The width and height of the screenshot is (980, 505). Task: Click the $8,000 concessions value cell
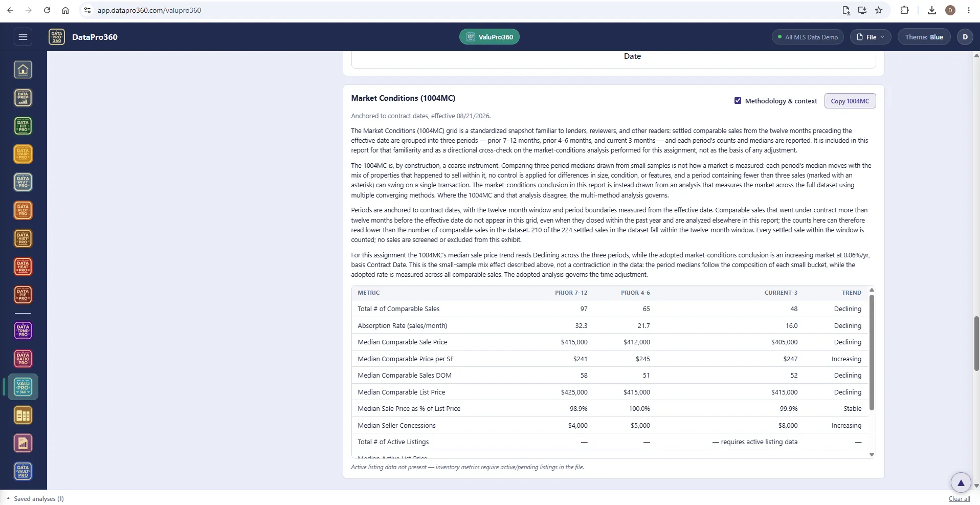coord(788,425)
